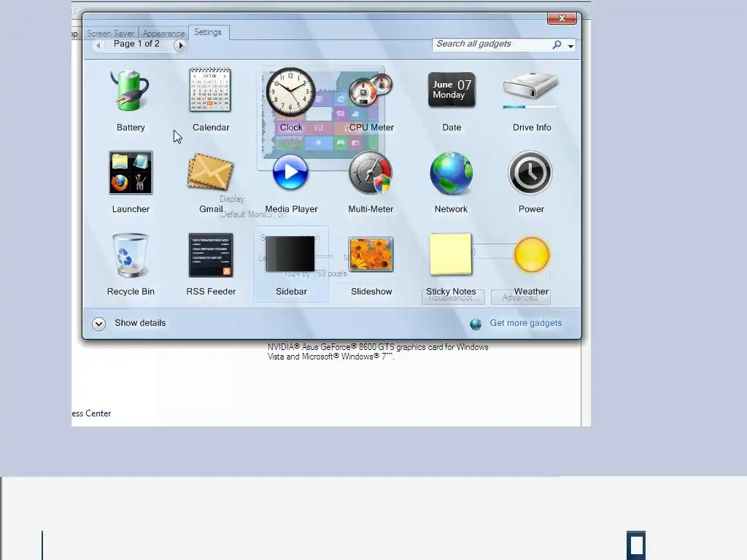This screenshot has width=747, height=560.
Task: Select the Launcher gadget icon
Action: click(131, 173)
